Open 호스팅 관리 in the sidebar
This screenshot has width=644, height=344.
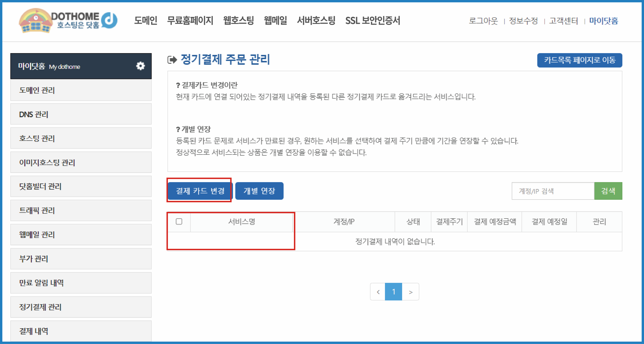tap(81, 138)
